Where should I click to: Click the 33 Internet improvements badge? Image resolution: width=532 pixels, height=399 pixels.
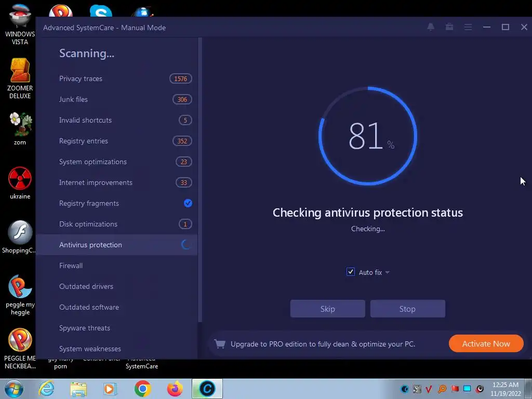pyautogui.click(x=183, y=182)
